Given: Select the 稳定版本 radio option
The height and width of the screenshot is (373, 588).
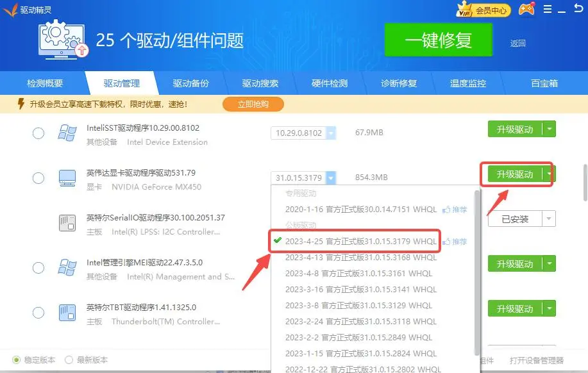Looking at the screenshot, I should click(17, 360).
